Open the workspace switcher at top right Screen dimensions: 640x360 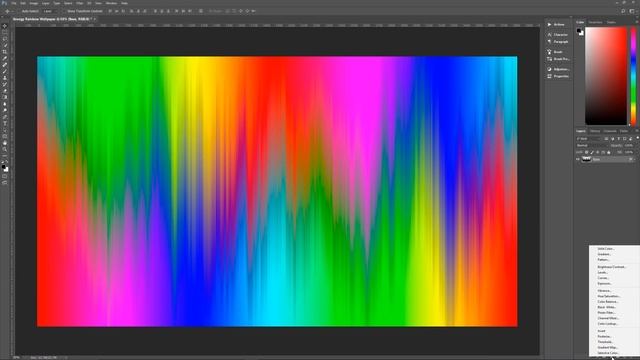(x=632, y=11)
